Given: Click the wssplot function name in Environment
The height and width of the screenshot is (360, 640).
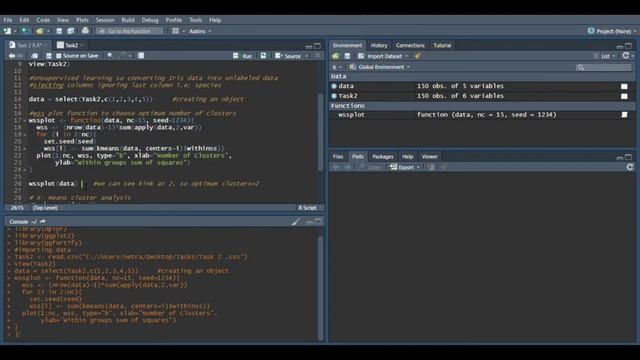Looking at the screenshot, I should click(351, 115).
